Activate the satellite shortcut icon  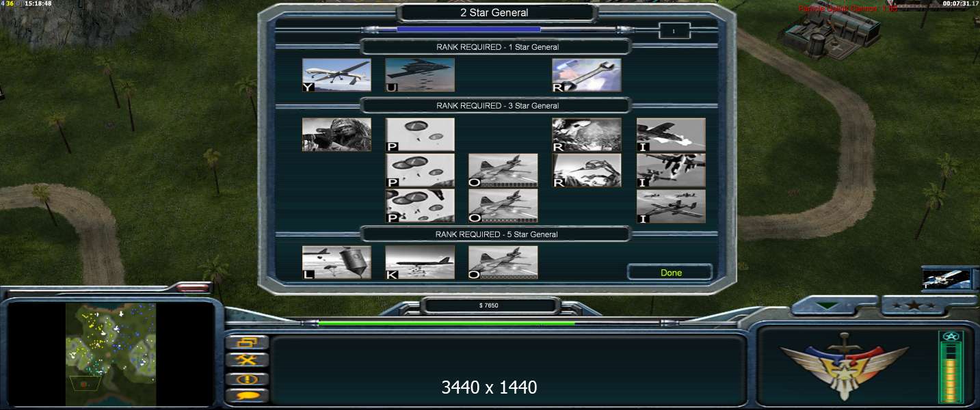(x=946, y=279)
